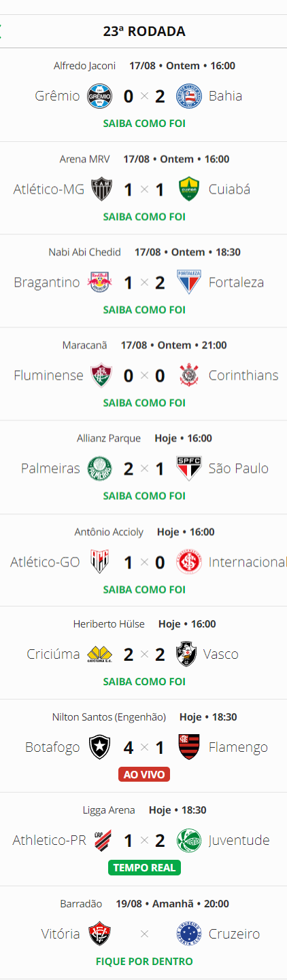The image size is (287, 980).
Task: Click the AO VIVO badge for Botafogo match
Action: [143, 774]
